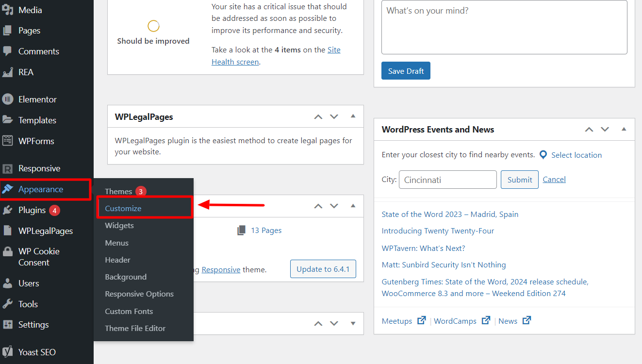Click the Responsive R icon
The image size is (642, 364).
[7, 169]
